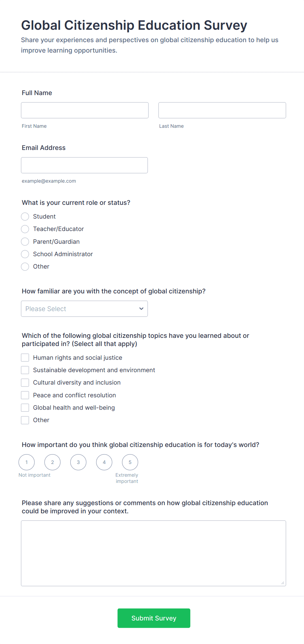Tick Sustainable development and environment checkbox
The height and width of the screenshot is (644, 304).
[25, 370]
